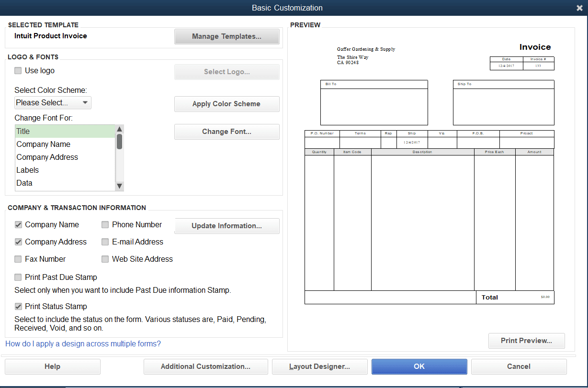
Task: Open Additional Customization options
Action: pyautogui.click(x=205, y=366)
